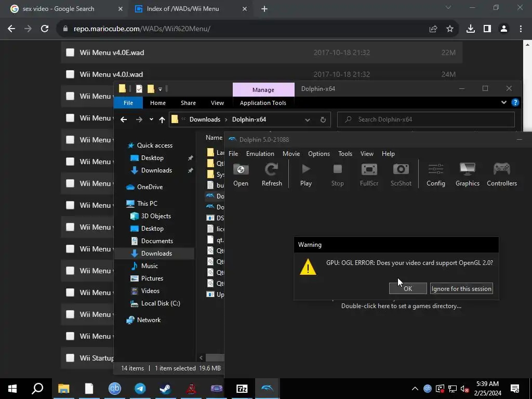This screenshot has width=532, height=399.
Task: Click the ScrShot camera icon
Action: tap(401, 175)
